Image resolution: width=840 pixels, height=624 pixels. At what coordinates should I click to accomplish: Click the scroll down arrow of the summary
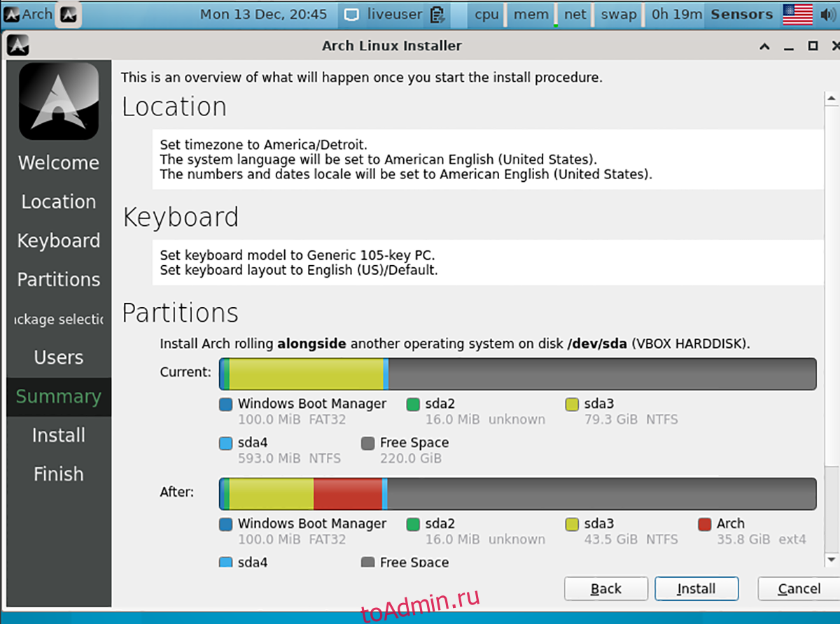tap(832, 560)
